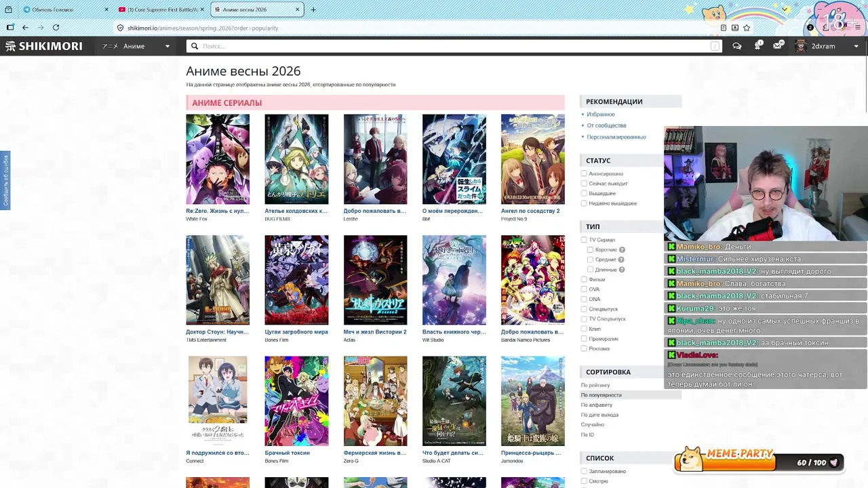The width and height of the screenshot is (868, 488).
Task: Toggle the browser sidebar panel icon
Action: click(x=9, y=28)
